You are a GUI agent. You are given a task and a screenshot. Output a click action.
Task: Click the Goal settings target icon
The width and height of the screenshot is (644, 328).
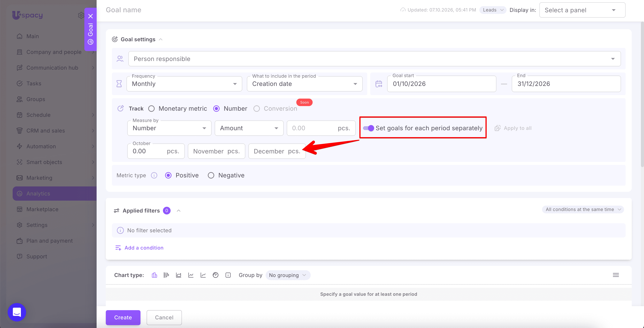115,39
